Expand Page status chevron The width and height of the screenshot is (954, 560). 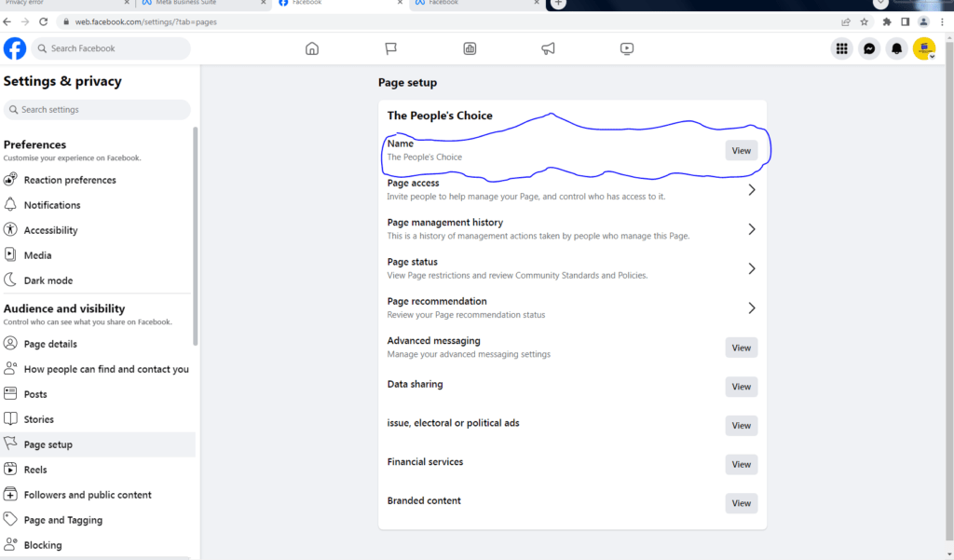click(752, 268)
